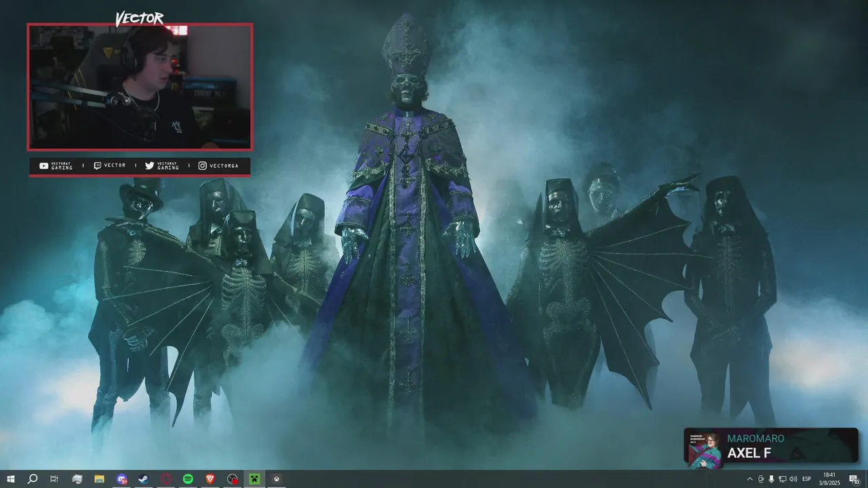The height and width of the screenshot is (488, 868).
Task: Open the Meet Now camera tray icon
Action: tap(760, 479)
